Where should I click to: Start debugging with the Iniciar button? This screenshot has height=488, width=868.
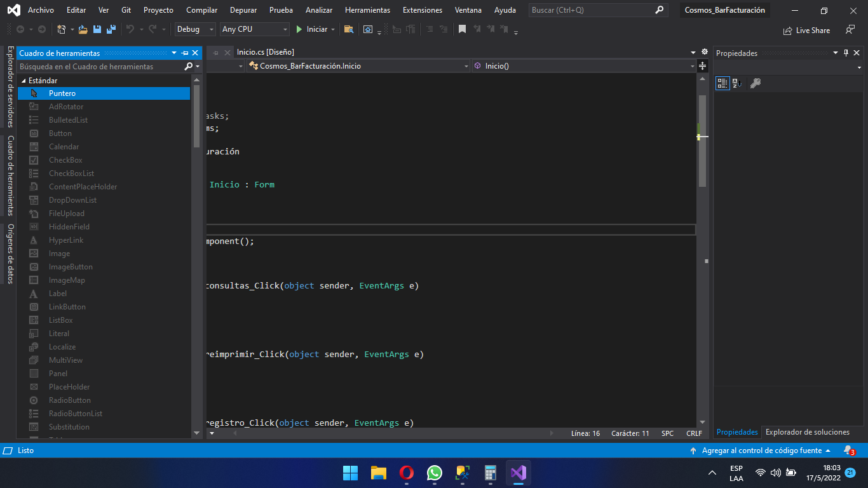312,29
